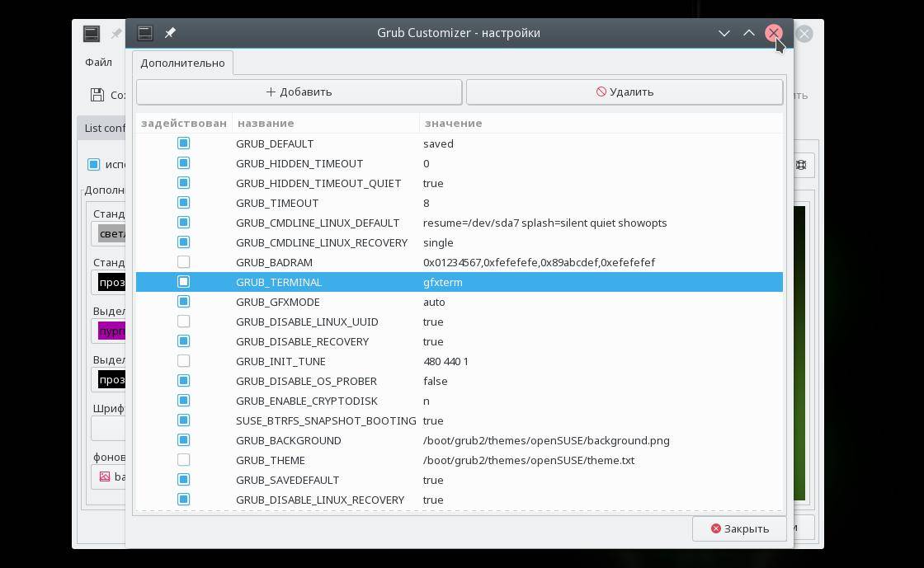Enable the GRUB_BADRAM checkbox
Viewport: 924px width, 568px height.
184,262
